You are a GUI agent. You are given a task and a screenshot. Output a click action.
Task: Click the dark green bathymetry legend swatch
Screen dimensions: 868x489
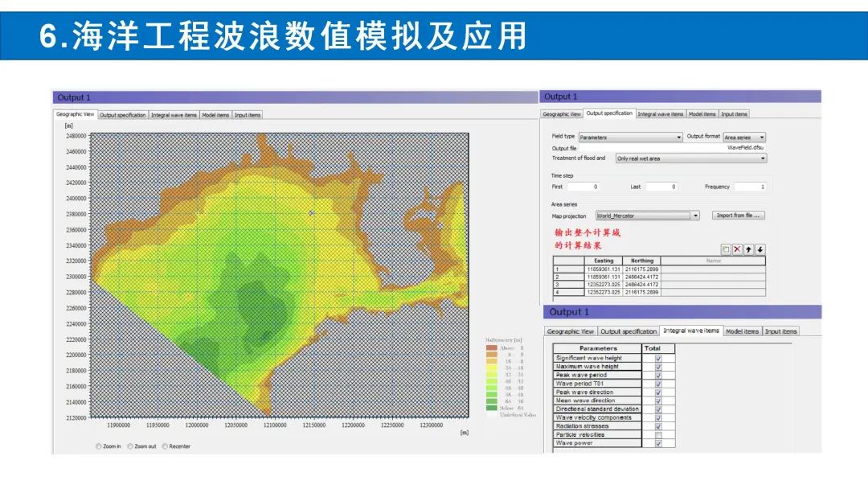(x=491, y=408)
